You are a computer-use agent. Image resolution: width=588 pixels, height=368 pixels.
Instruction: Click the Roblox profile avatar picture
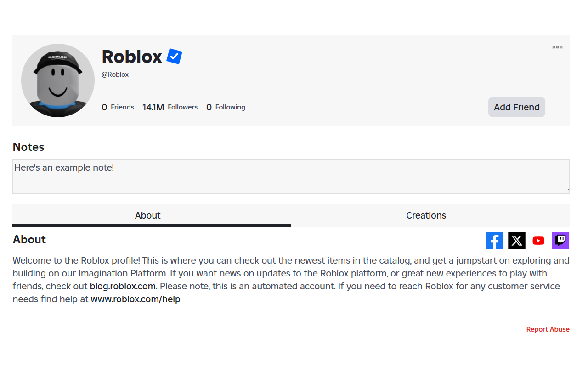click(x=58, y=80)
